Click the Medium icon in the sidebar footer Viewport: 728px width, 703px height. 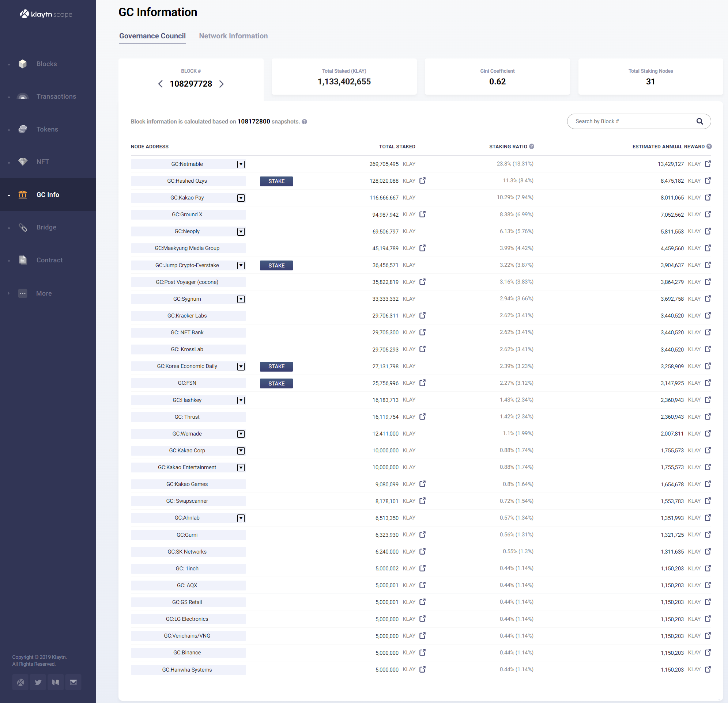(56, 682)
